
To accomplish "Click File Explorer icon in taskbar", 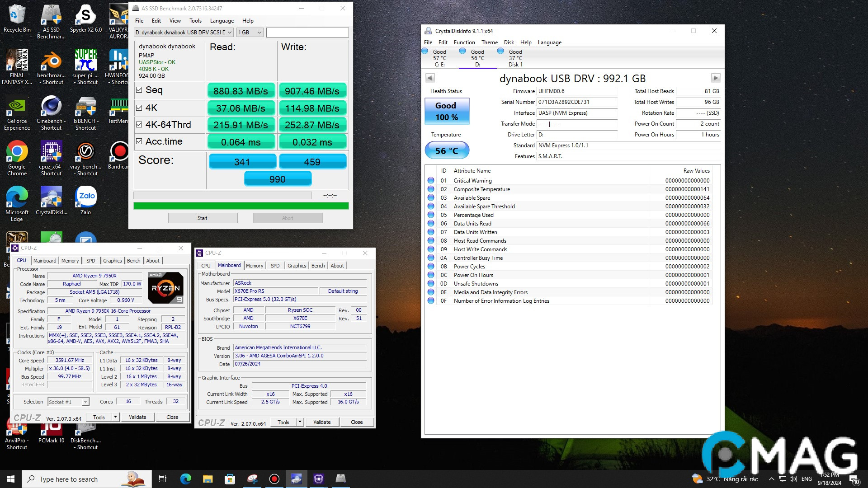I will click(208, 479).
